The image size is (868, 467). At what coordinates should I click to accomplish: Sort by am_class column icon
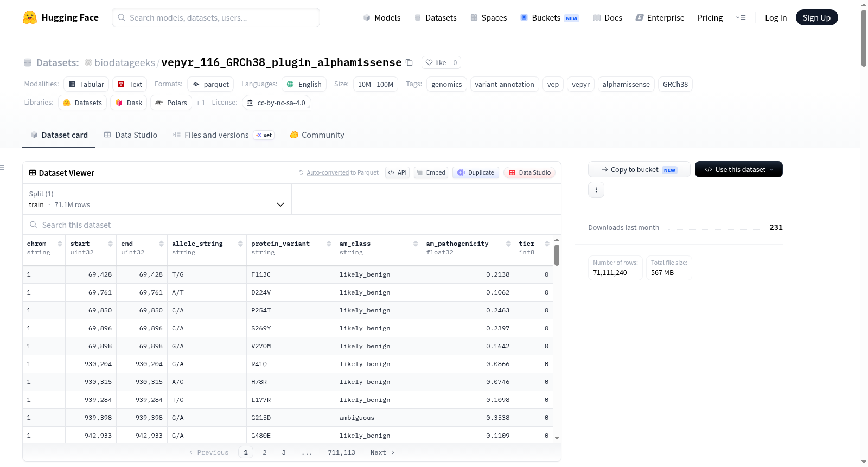click(416, 244)
